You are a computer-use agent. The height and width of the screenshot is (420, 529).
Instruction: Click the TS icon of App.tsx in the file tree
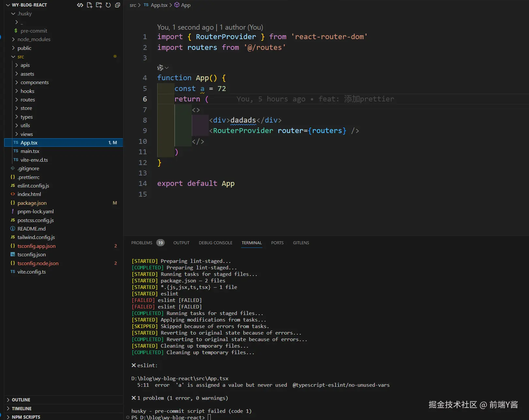tap(16, 142)
